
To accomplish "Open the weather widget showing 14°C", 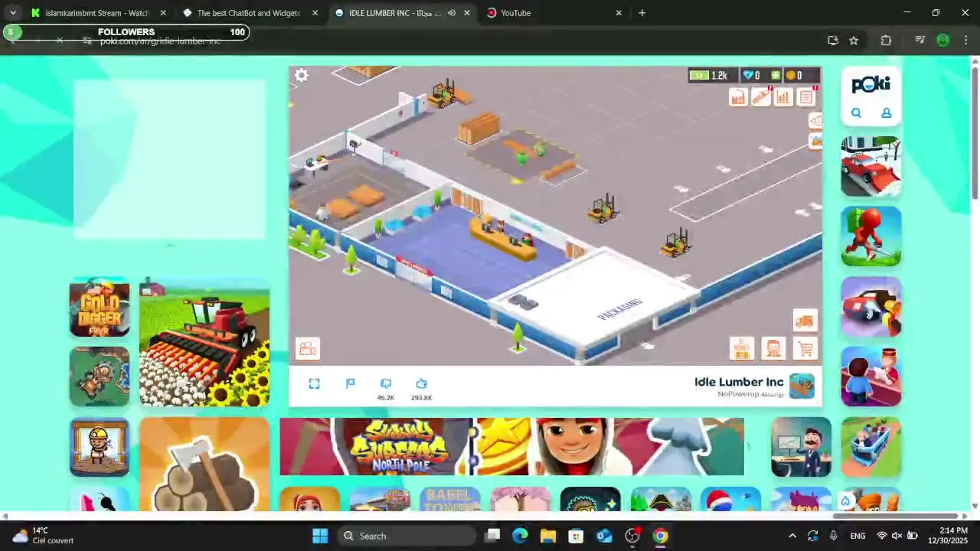I will point(44,536).
